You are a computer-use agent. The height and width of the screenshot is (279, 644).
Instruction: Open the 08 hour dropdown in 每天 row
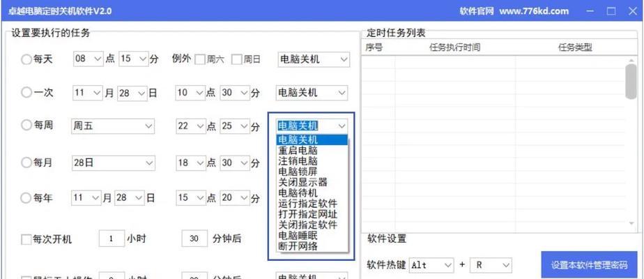(89, 59)
